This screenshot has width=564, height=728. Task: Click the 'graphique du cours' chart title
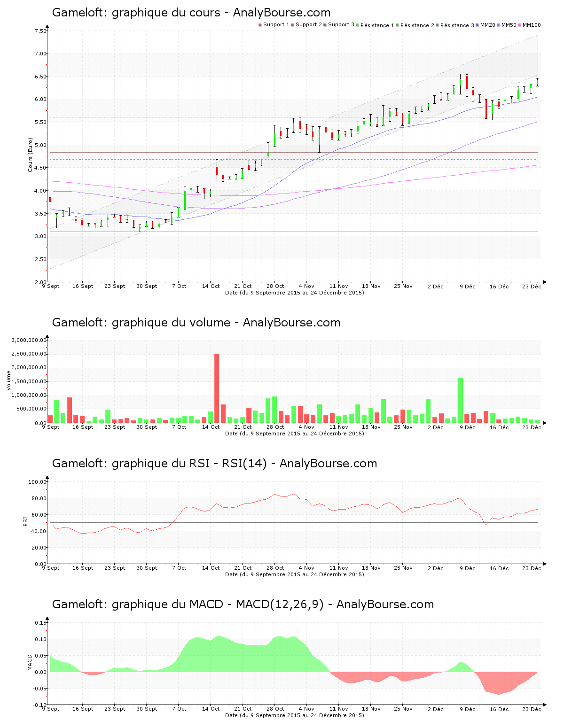191,13
